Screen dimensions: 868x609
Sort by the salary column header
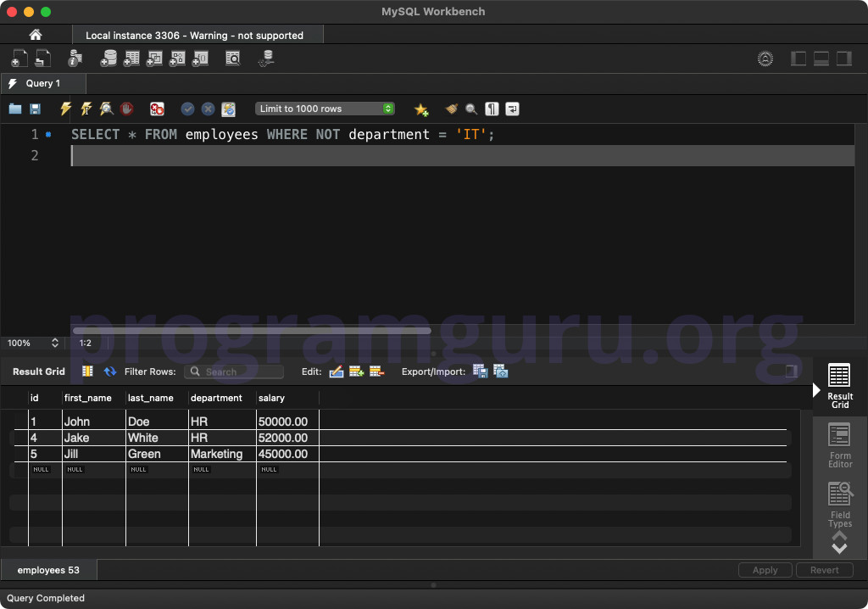point(287,398)
